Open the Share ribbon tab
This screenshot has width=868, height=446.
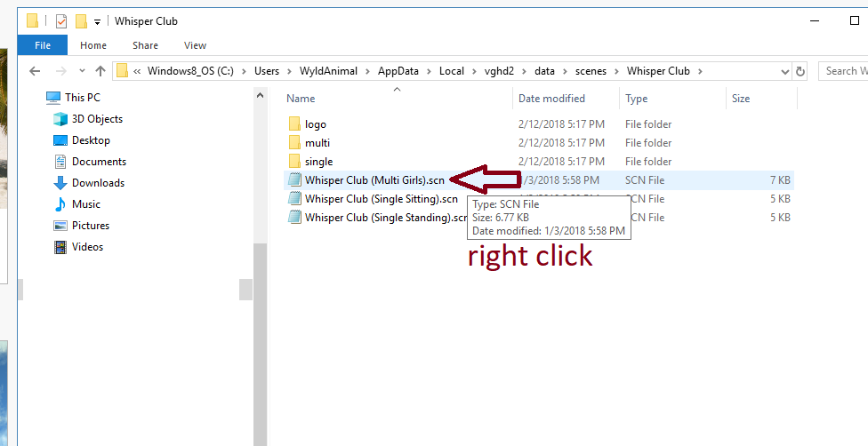coord(146,45)
